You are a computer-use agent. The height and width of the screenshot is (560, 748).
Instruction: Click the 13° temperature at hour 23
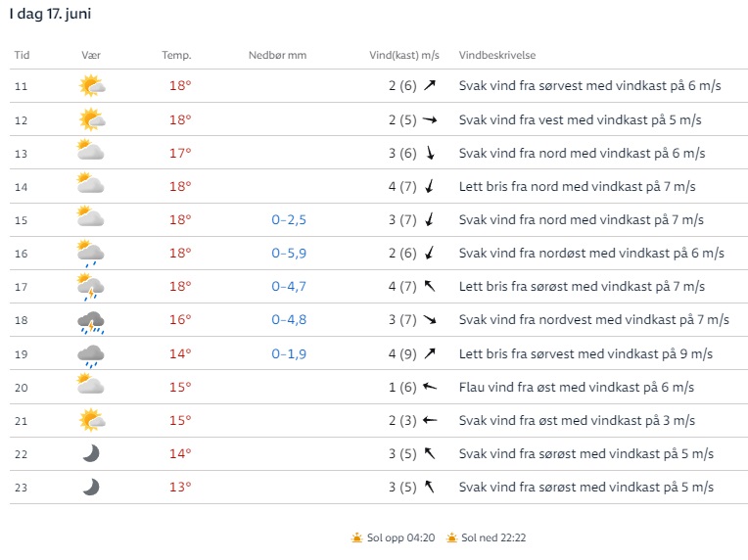[x=180, y=488]
